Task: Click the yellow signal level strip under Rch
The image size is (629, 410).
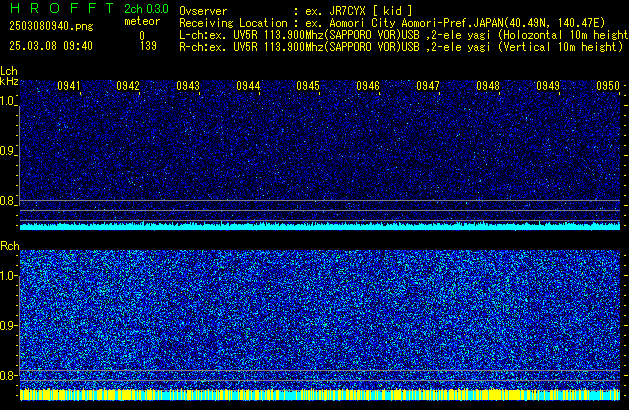Action: click(320, 394)
